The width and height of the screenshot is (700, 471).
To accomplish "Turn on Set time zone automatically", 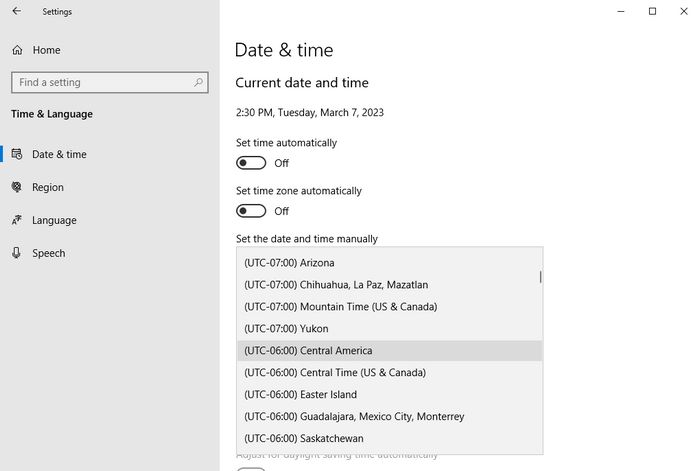I will (251, 211).
